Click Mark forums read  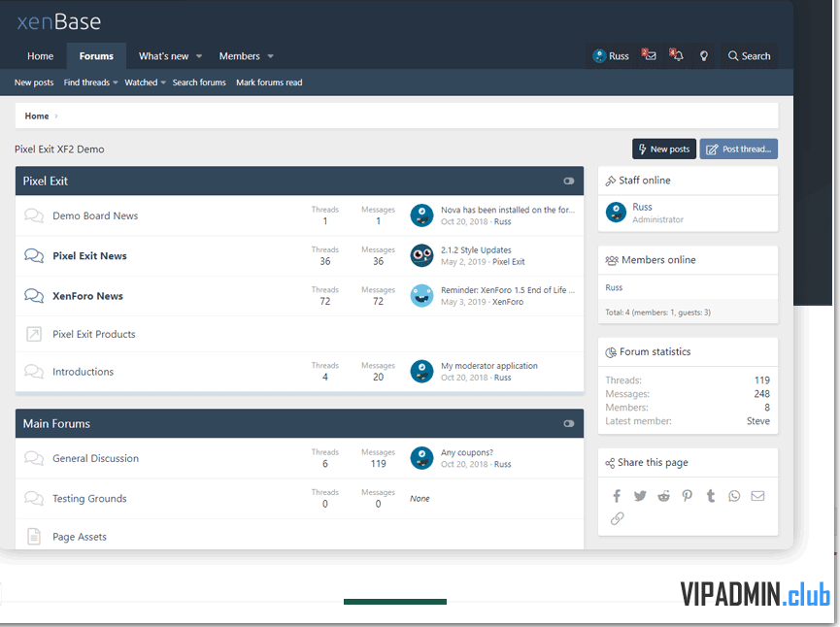point(269,82)
